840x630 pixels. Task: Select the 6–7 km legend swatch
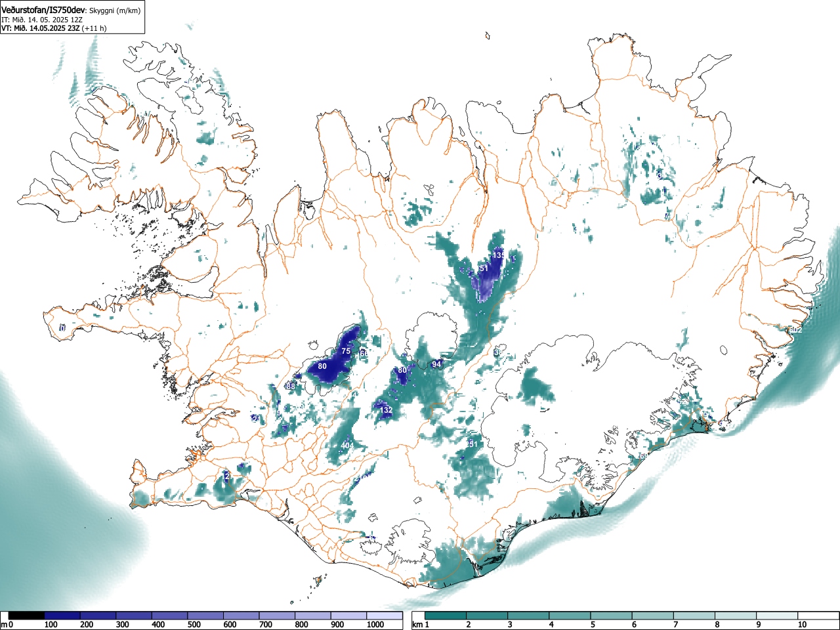pyautogui.click(x=653, y=616)
